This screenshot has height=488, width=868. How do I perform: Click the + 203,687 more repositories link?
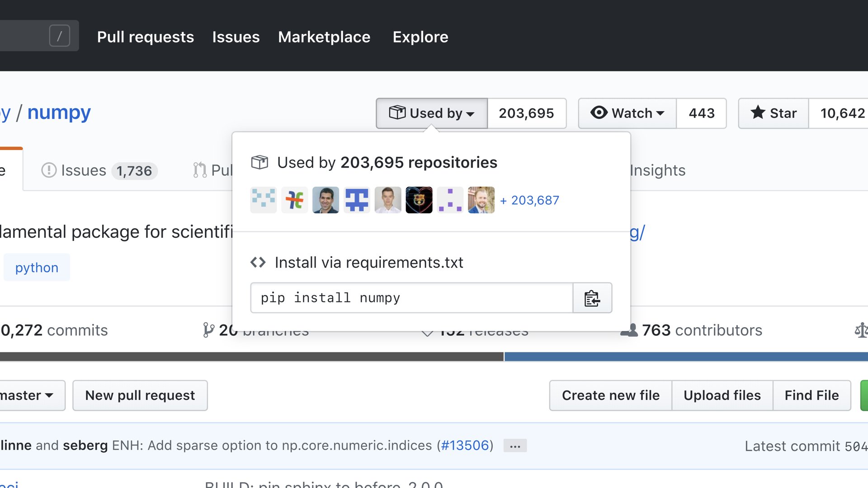529,200
